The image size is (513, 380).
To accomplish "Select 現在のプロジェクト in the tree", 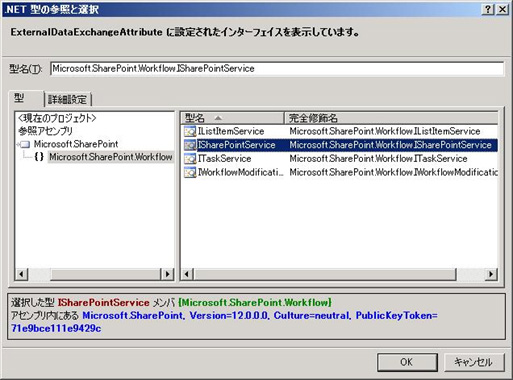I will [57, 118].
